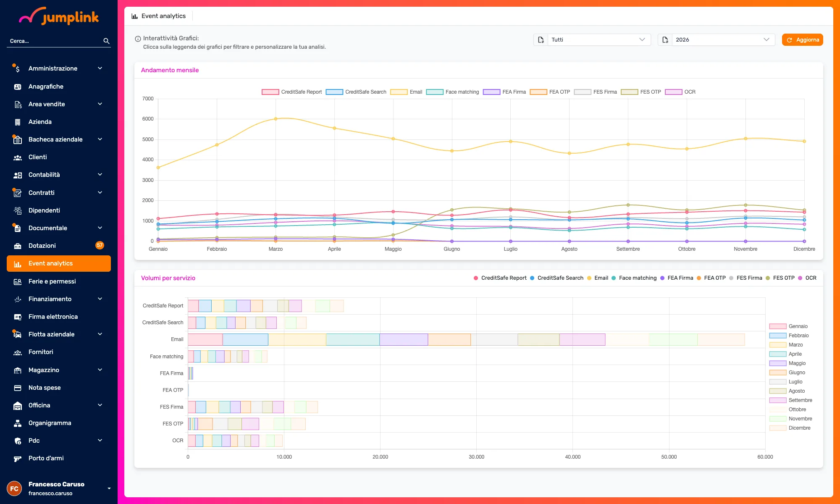Click the Bacheca aziendale clipboard icon
The width and height of the screenshot is (840, 504).
tap(17, 139)
